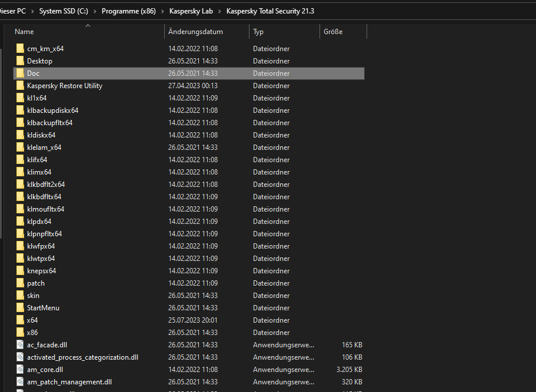This screenshot has width=536, height=392.
Task: Click the date 27.04.2023 00:13
Action: [193, 85]
